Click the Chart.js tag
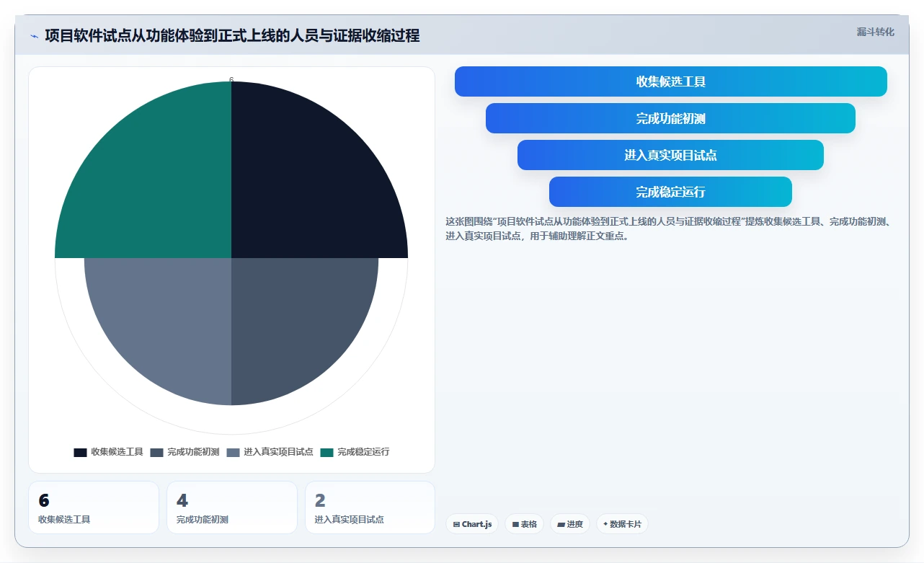This screenshot has width=924, height=563. click(x=472, y=524)
